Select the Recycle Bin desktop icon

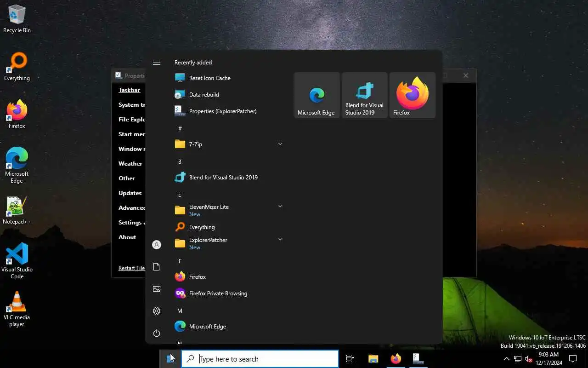[17, 19]
